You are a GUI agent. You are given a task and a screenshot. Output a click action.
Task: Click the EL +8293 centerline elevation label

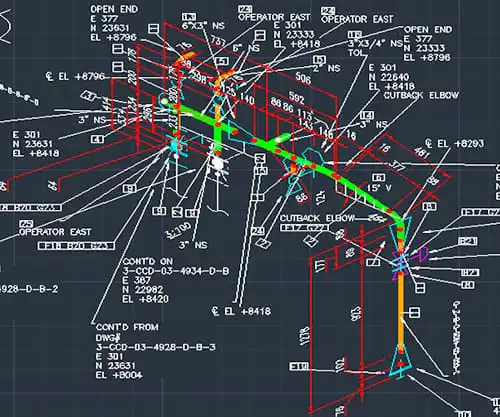(455, 144)
